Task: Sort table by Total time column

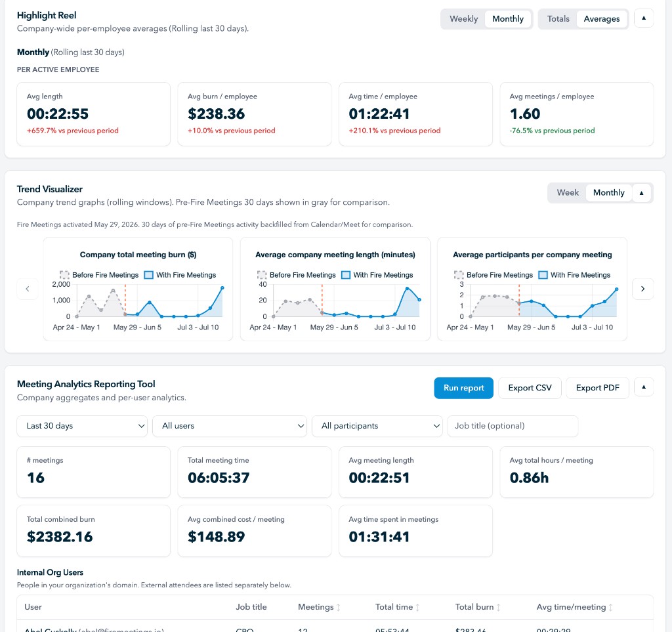Action: 397,607
